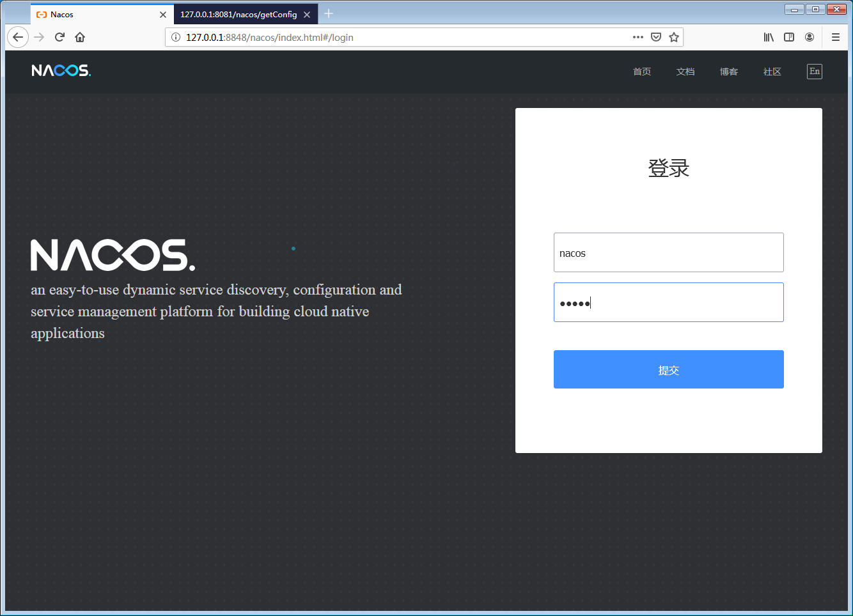This screenshot has width=853, height=616.
Task: Open a new browser tab
Action: point(329,13)
